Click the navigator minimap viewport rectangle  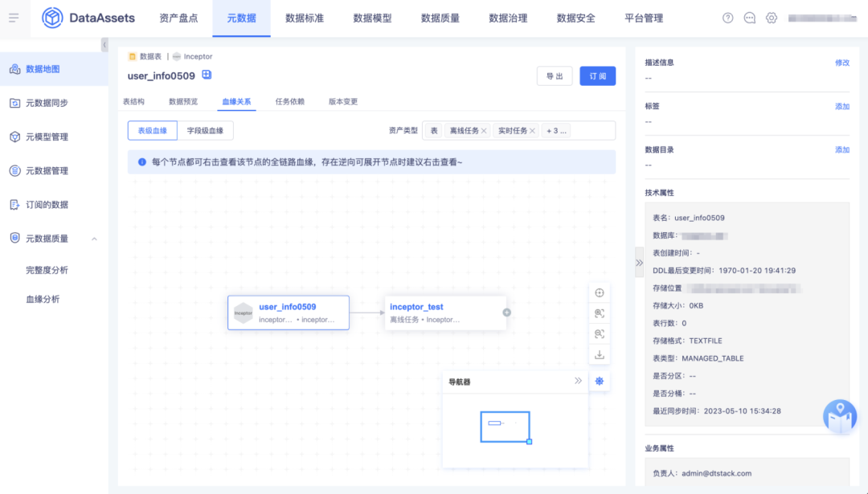tap(505, 426)
